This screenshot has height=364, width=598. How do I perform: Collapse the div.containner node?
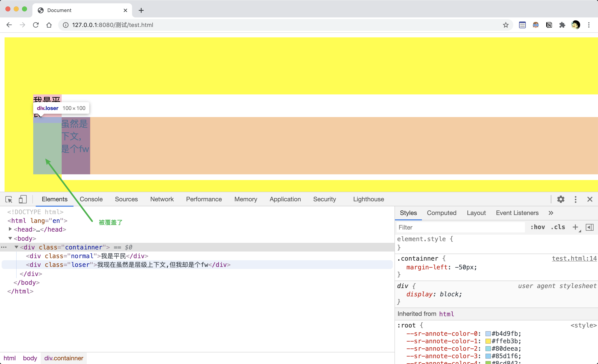click(16, 247)
